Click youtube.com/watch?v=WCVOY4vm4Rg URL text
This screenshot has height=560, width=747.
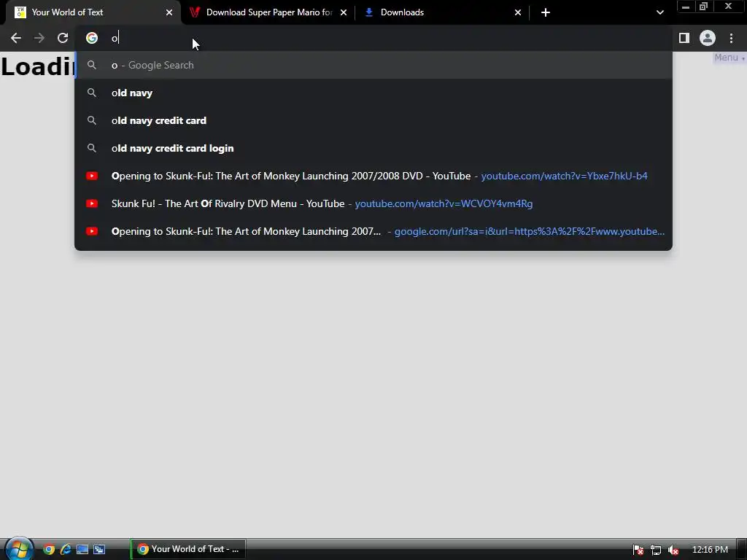pos(444,204)
